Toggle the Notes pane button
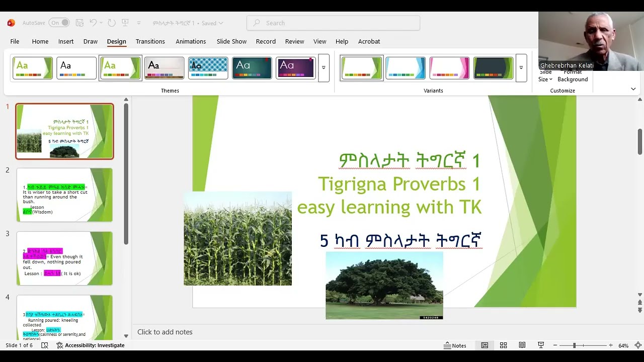Screen dimensions: 644x362 (455, 345)
